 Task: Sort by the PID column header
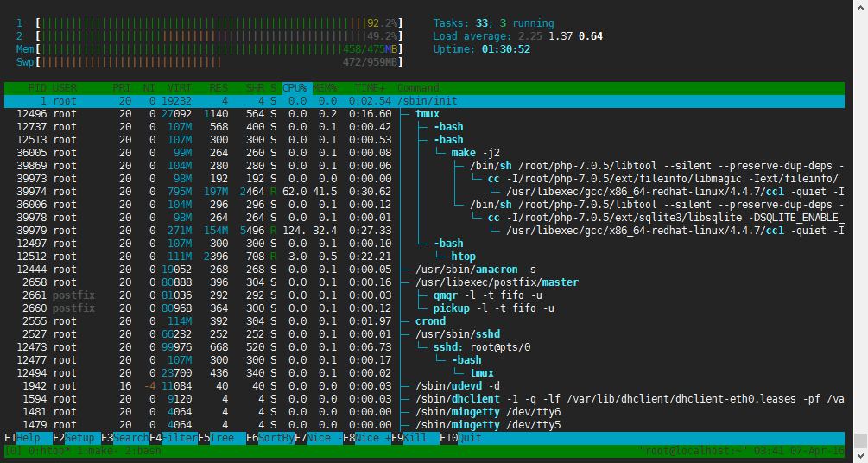click(37, 88)
